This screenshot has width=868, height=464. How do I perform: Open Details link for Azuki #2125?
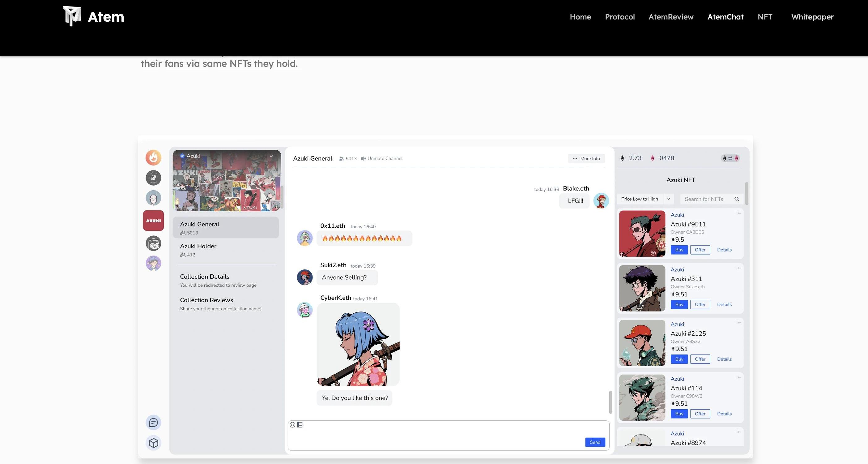coord(724,359)
